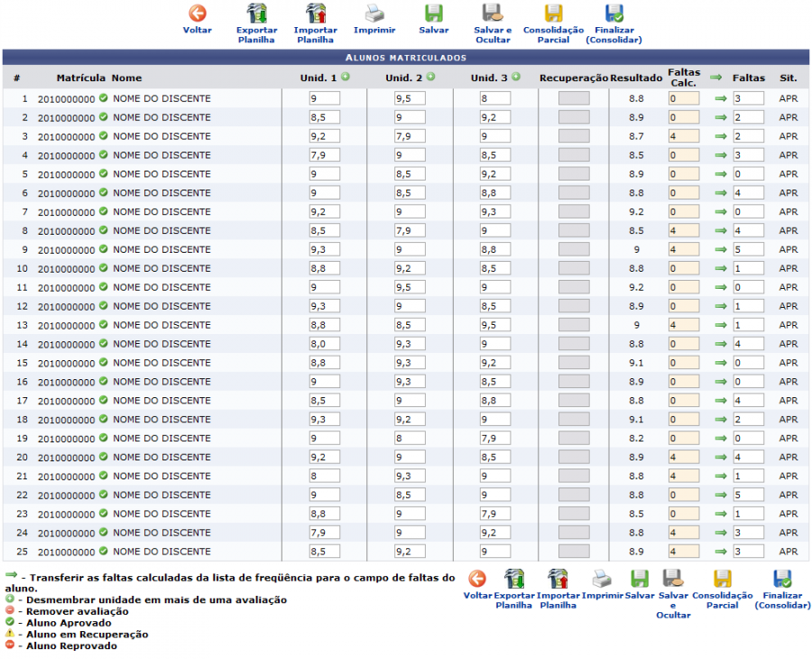Transfer calculated absences for student row 1
Screen dimensions: 812x659
(721, 98)
